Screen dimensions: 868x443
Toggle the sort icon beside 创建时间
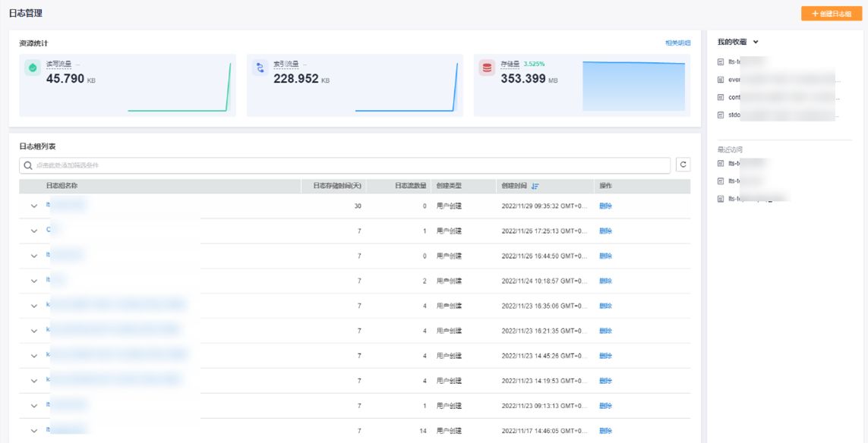[535, 186]
